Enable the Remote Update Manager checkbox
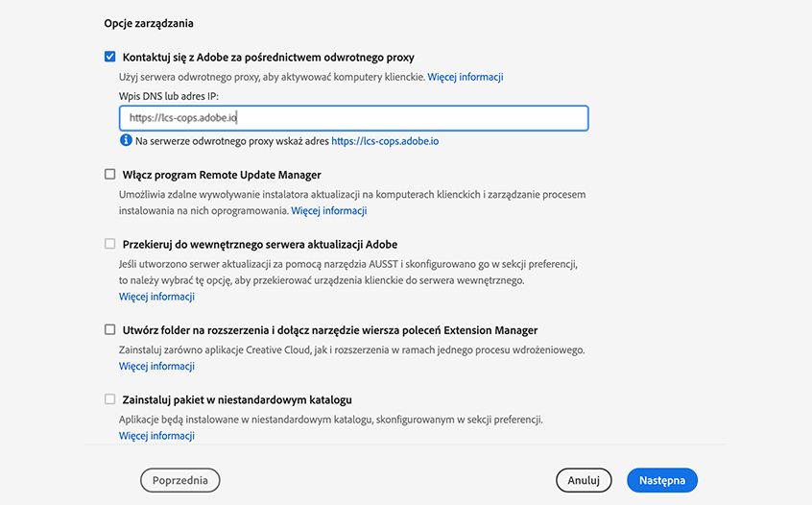 click(x=110, y=175)
